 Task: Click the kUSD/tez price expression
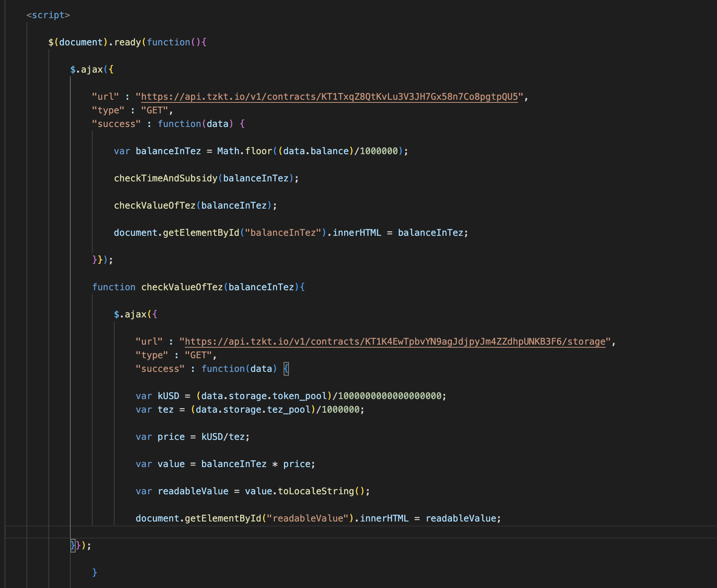[223, 437]
